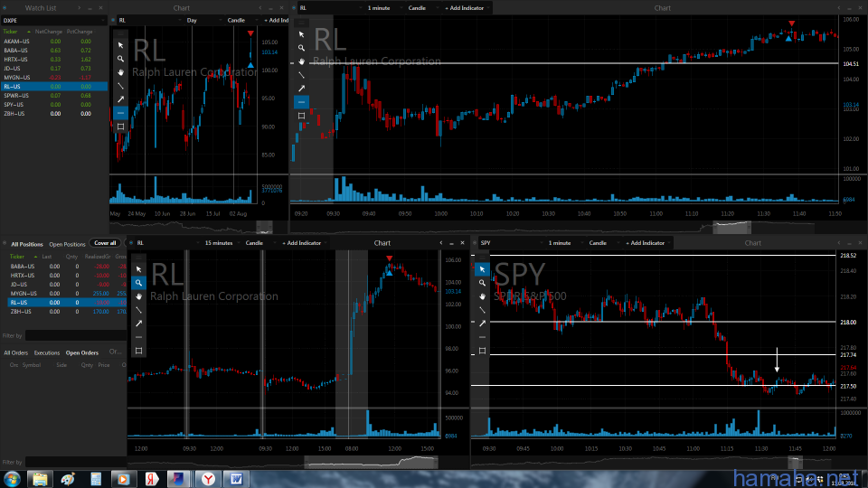Viewport: 868px width, 488px height.
Task: Adjust RL 15 minutes chart navigator range handle
Action: click(x=371, y=462)
